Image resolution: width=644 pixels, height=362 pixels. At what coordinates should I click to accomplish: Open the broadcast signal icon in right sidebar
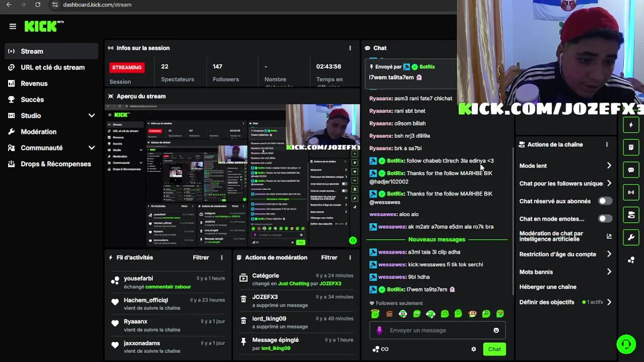pyautogui.click(x=631, y=192)
